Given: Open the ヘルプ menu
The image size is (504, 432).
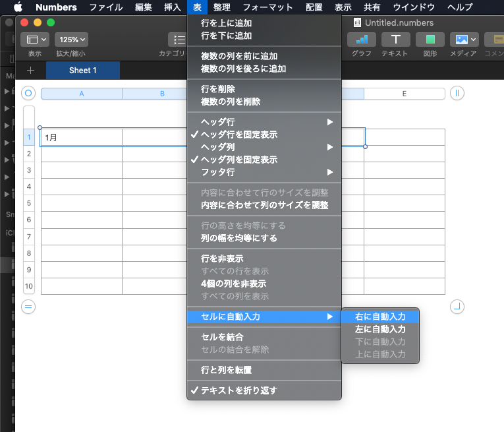Looking at the screenshot, I should click(461, 7).
